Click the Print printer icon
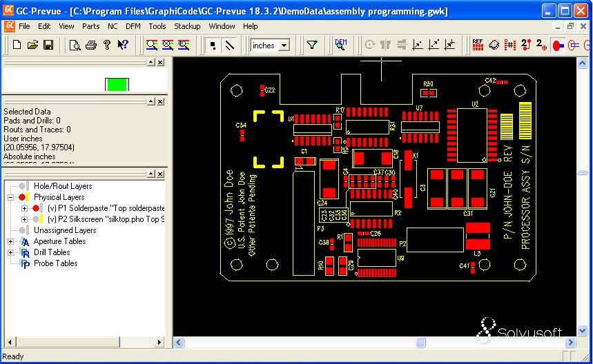593x364 pixels. [90, 45]
